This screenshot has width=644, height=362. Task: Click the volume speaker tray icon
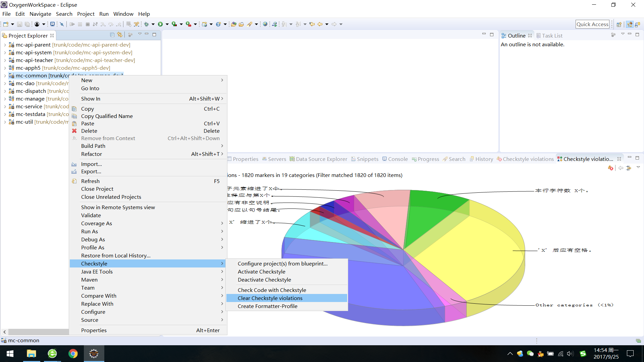570,354
